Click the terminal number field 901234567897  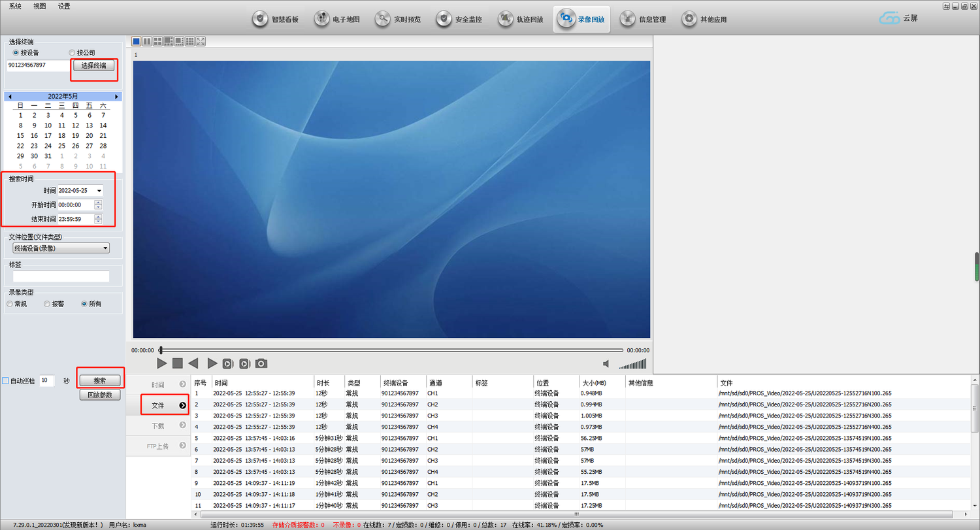38,65
